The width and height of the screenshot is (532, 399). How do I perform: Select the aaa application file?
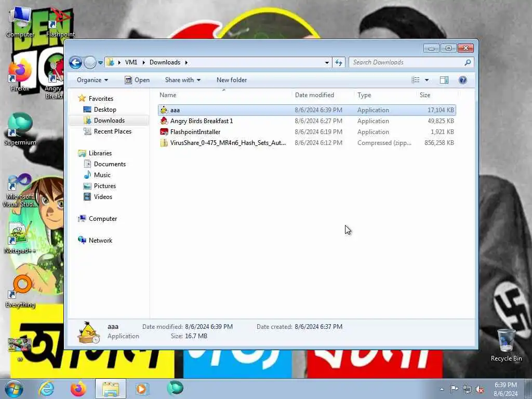point(307,110)
